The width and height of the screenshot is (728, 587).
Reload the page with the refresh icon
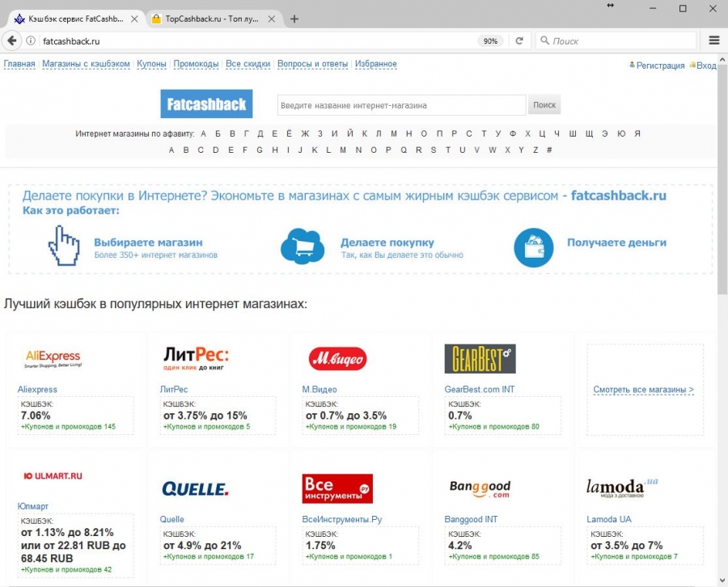tap(519, 41)
